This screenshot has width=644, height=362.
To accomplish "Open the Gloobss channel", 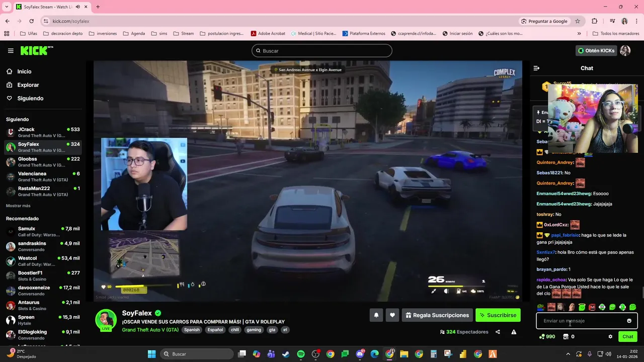I will click(43, 162).
